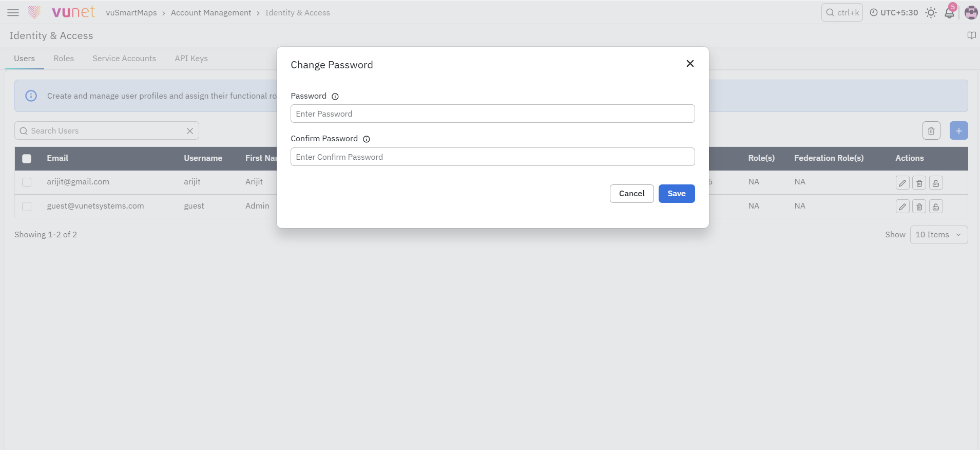Open the user profile avatar
980x450 pixels.
[971, 13]
